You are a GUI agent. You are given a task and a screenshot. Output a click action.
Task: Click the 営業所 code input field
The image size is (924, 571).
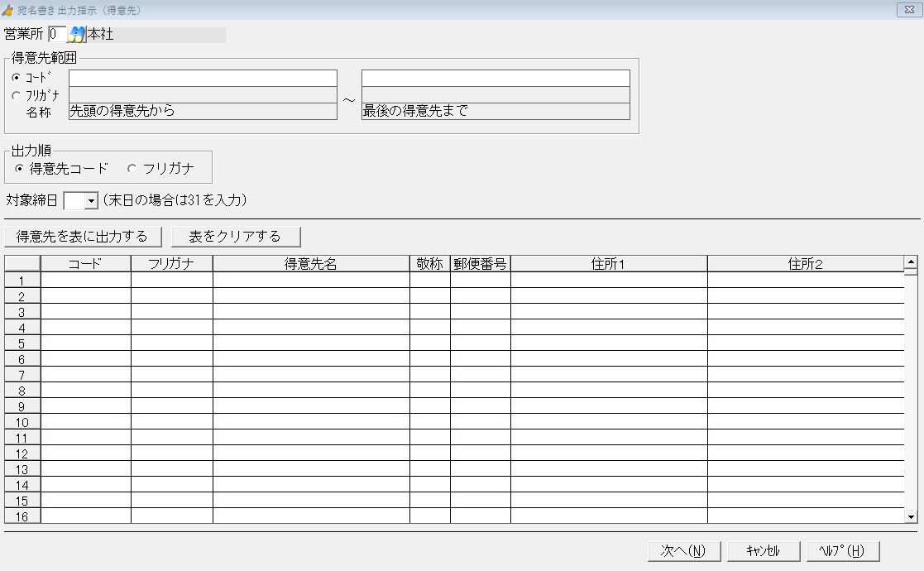coord(57,35)
